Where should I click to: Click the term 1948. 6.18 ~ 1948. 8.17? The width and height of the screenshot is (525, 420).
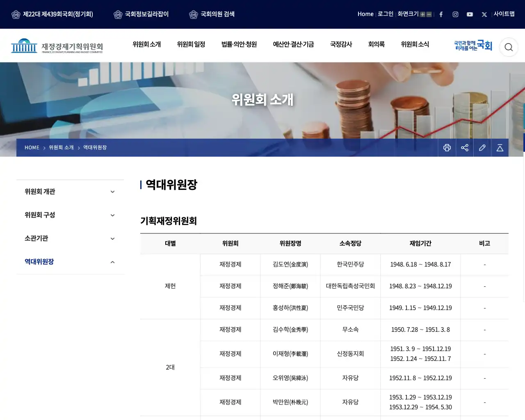(420, 265)
